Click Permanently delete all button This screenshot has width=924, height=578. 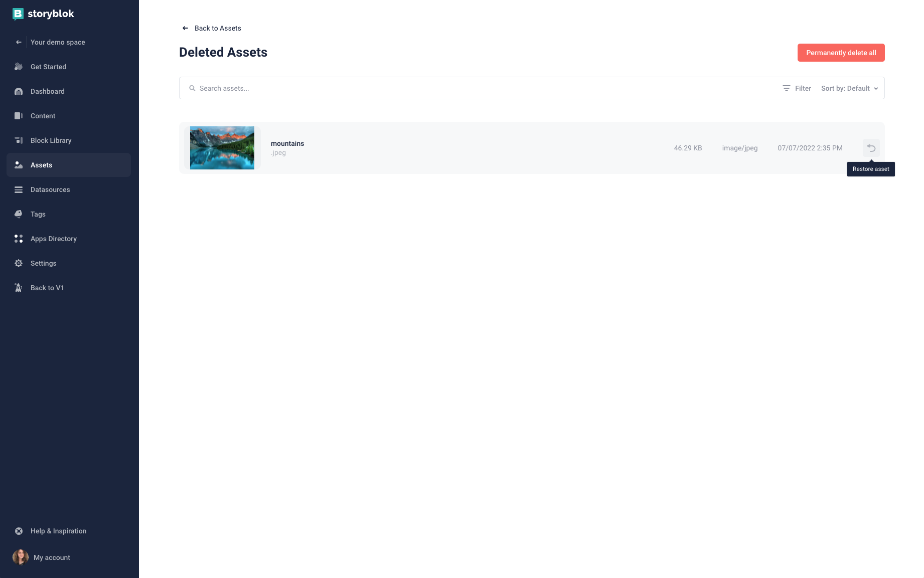[841, 53]
